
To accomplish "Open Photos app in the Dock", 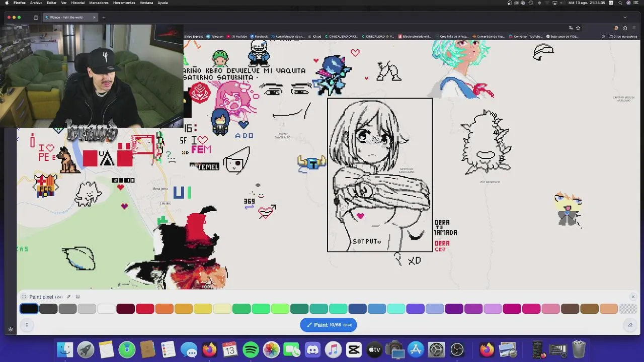I will [x=271, y=349].
